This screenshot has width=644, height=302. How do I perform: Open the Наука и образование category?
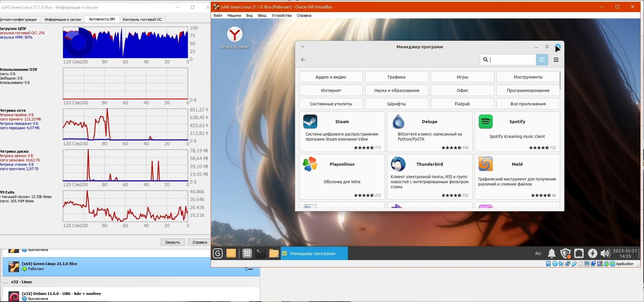pos(396,90)
